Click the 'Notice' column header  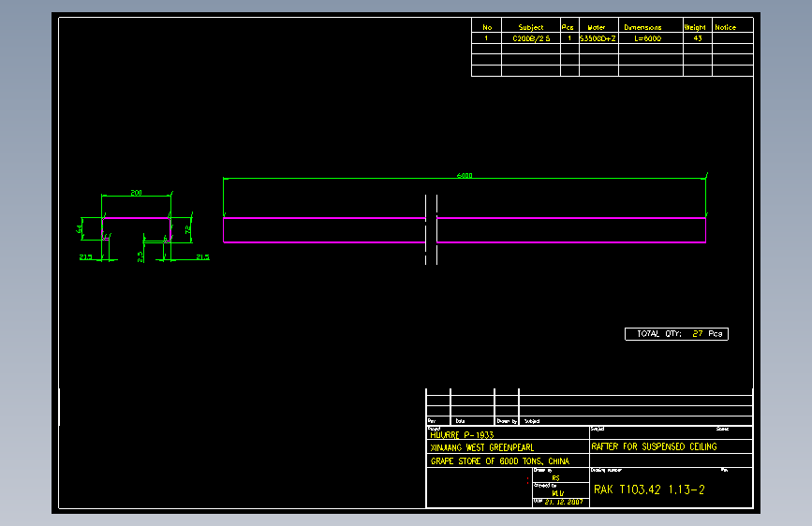(x=725, y=27)
